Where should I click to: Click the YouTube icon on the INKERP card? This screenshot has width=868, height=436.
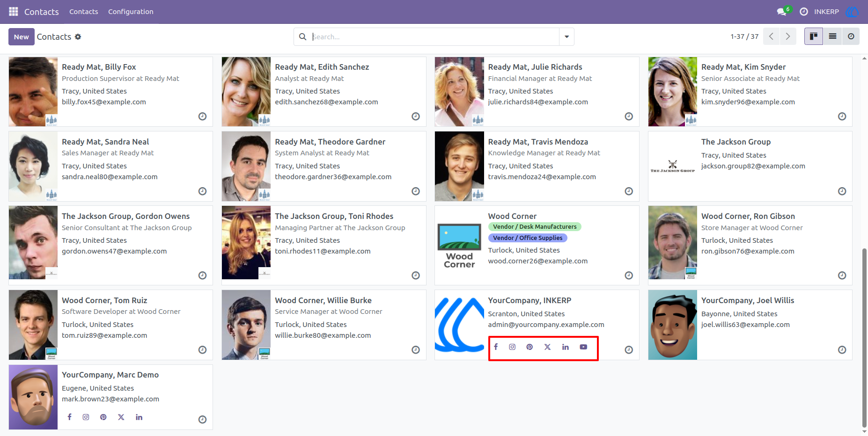[583, 347]
